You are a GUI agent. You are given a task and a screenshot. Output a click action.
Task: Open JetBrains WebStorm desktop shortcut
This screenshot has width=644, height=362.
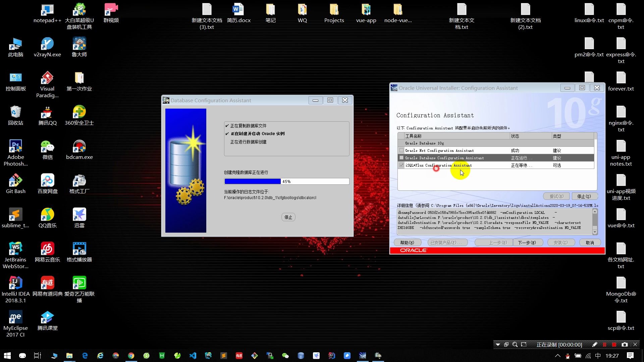15,256
